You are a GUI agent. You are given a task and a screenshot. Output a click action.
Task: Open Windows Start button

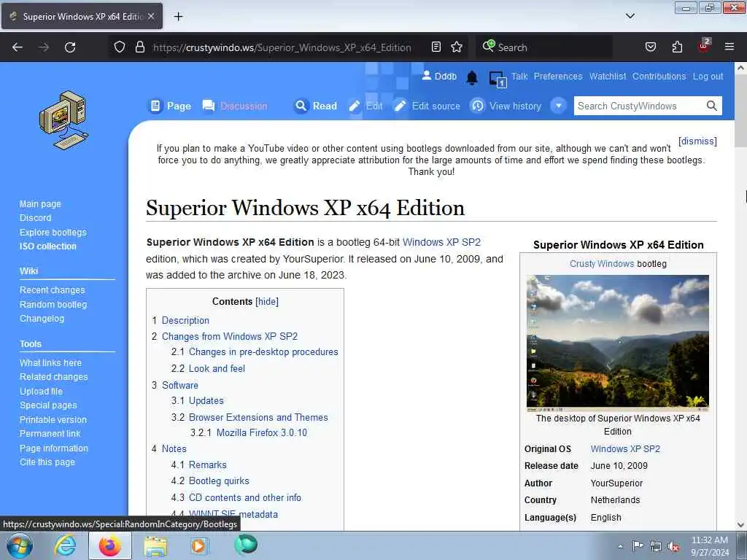point(19,545)
